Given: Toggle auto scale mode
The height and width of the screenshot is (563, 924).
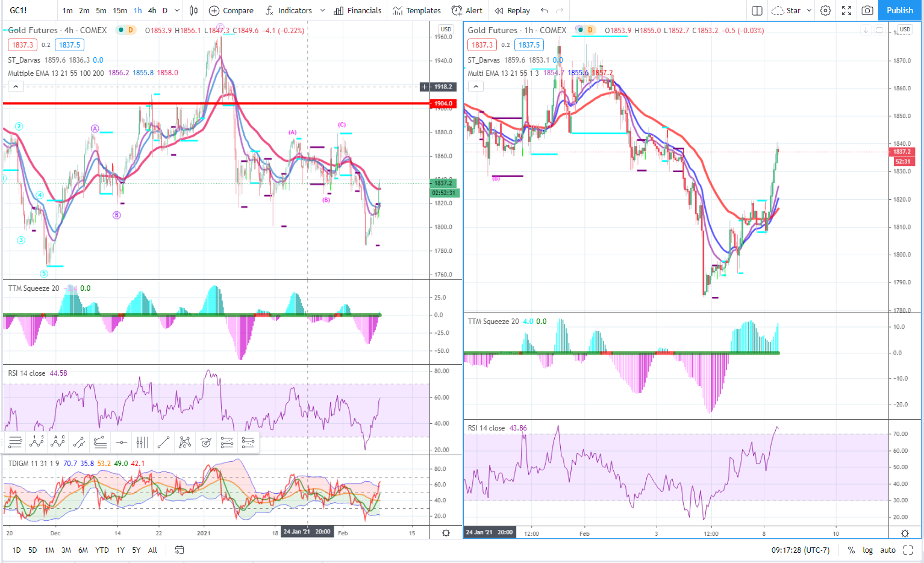Looking at the screenshot, I should coord(888,550).
